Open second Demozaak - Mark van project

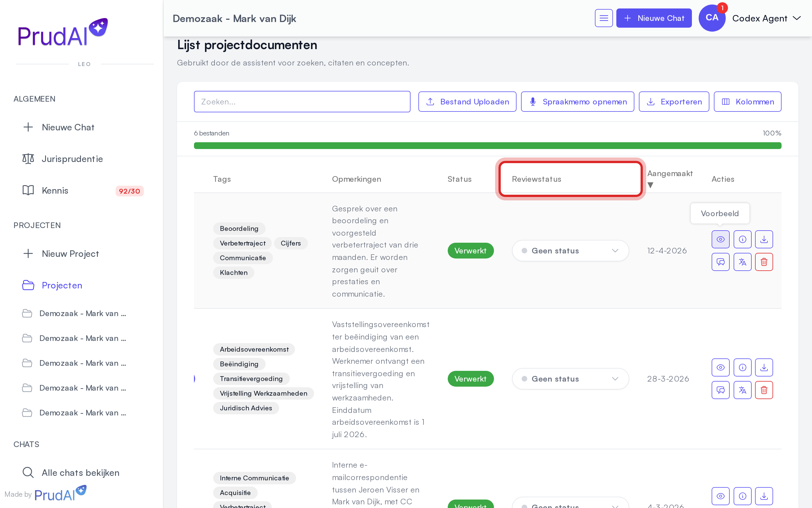74,338
